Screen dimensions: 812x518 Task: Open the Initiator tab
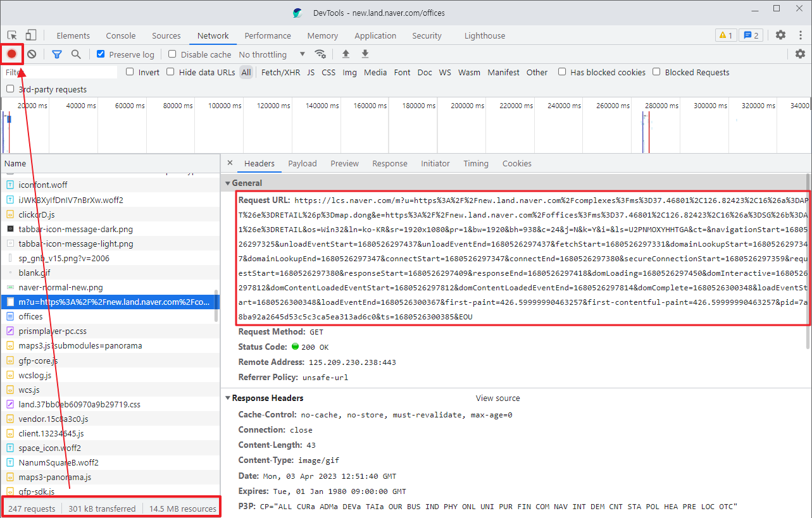click(x=435, y=163)
